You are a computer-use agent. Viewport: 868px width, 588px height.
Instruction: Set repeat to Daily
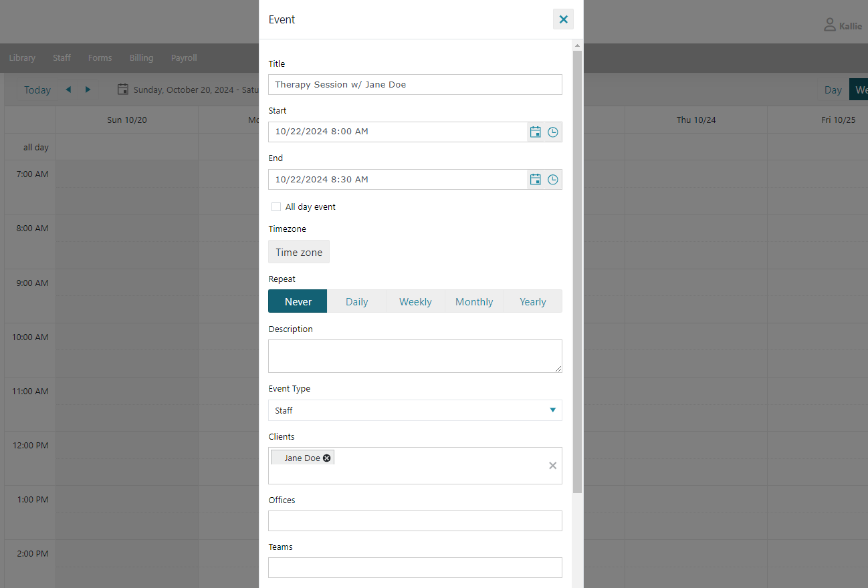pyautogui.click(x=356, y=301)
